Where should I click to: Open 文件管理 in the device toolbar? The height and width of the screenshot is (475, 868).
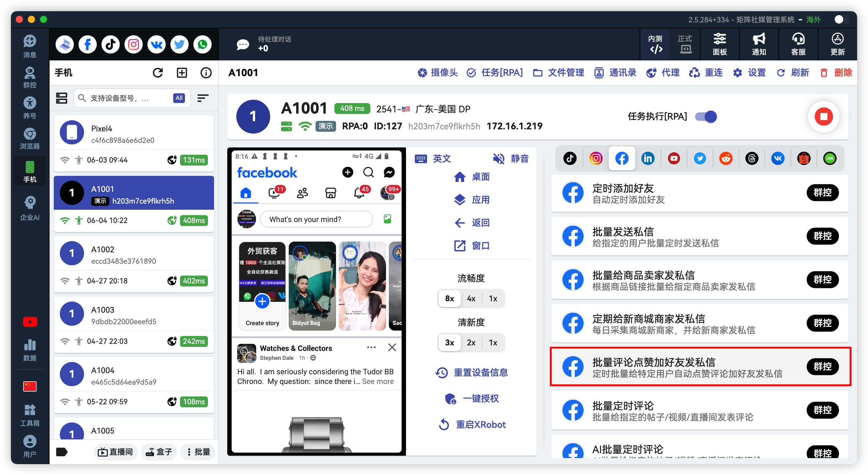[558, 73]
